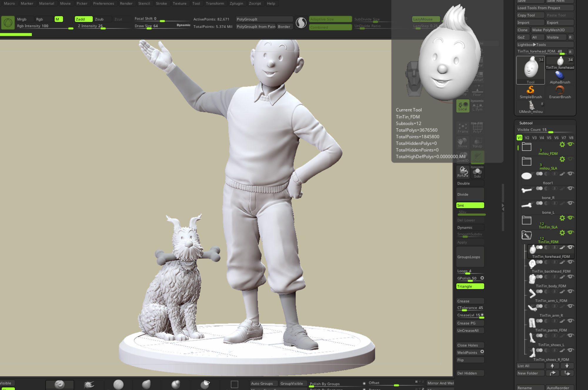Click the stroke type circular icon in toolbar
This screenshot has width=588, height=390.
coord(301,23)
